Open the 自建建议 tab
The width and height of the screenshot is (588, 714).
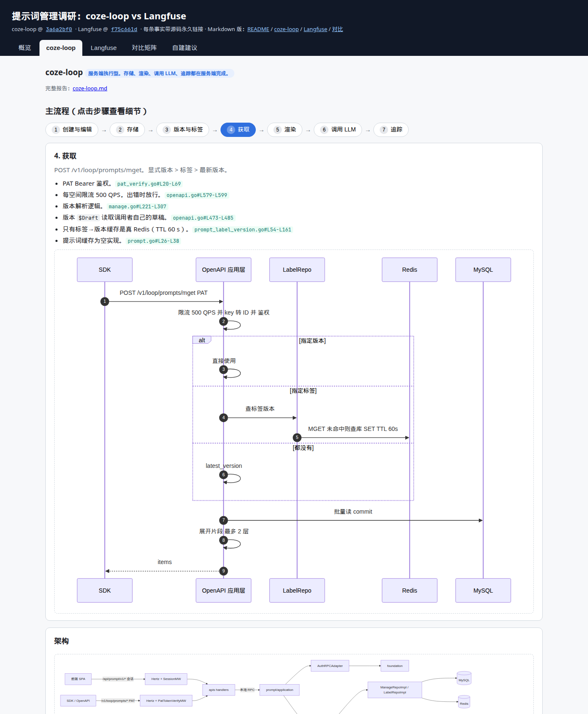184,48
